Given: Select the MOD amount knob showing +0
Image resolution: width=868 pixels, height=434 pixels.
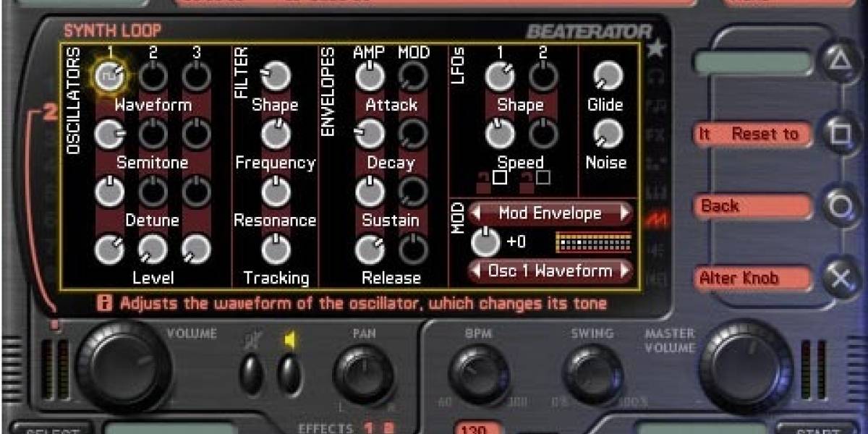Looking at the screenshot, I should 485,242.
